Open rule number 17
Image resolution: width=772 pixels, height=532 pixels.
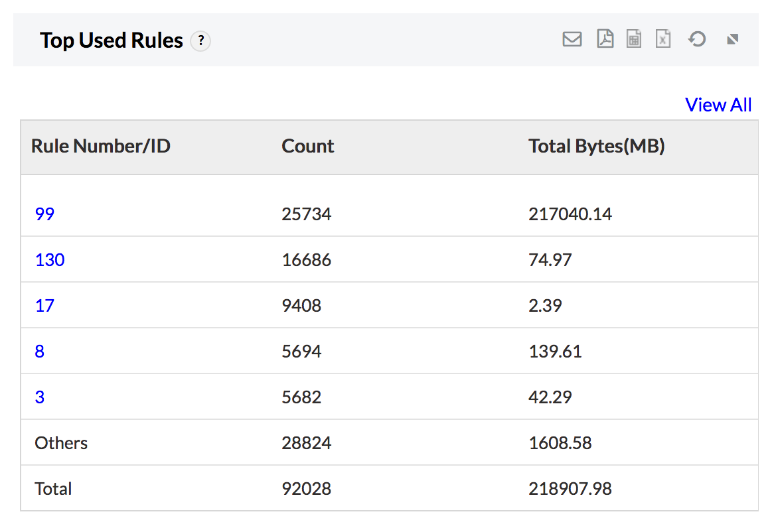point(44,305)
